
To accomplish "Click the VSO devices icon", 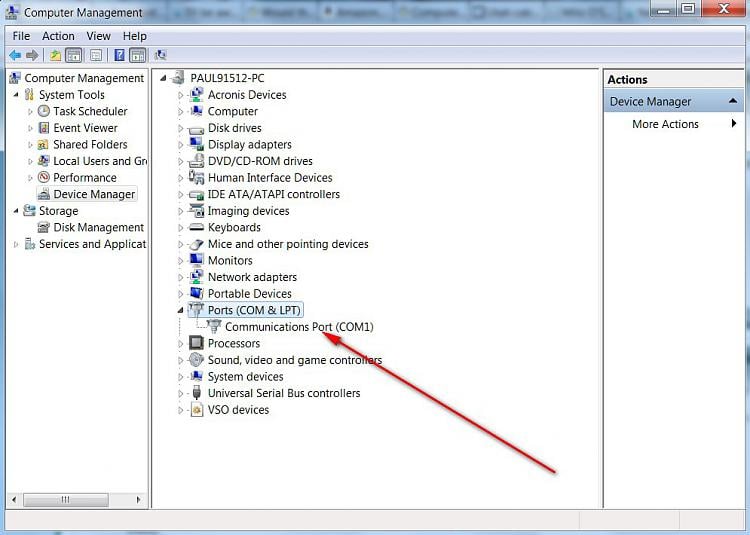I will (196, 410).
